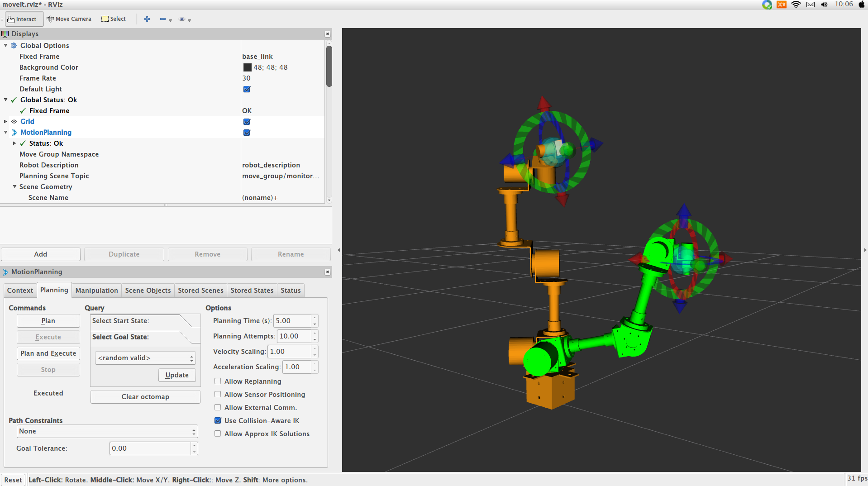Screen dimensions: 868x486
Task: Click the MotionPlanning panel header icon
Action: (x=5, y=272)
